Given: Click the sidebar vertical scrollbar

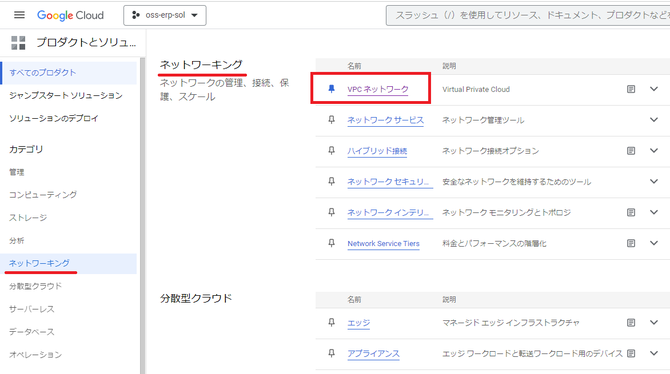Looking at the screenshot, I should 142,215.
